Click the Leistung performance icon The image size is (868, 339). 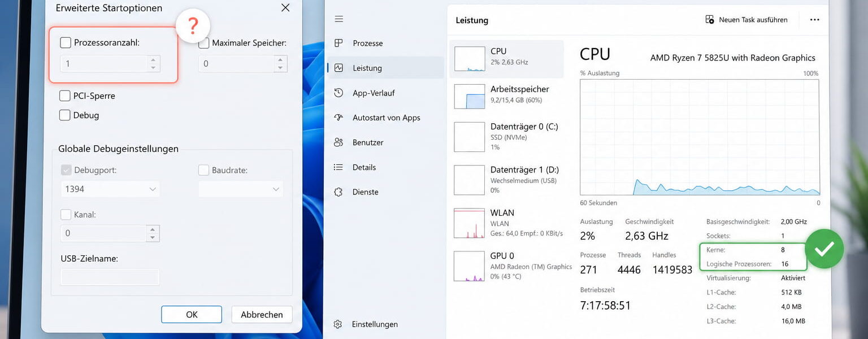click(x=338, y=68)
